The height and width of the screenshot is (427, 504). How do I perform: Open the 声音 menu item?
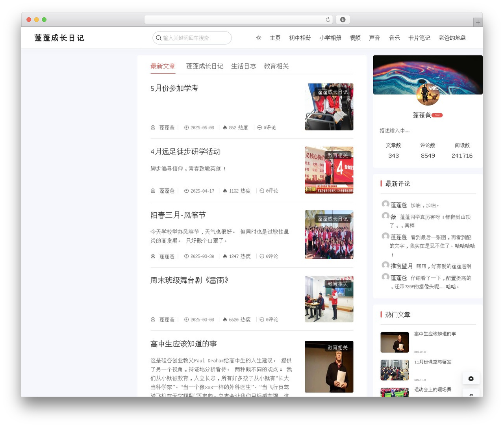pyautogui.click(x=374, y=38)
